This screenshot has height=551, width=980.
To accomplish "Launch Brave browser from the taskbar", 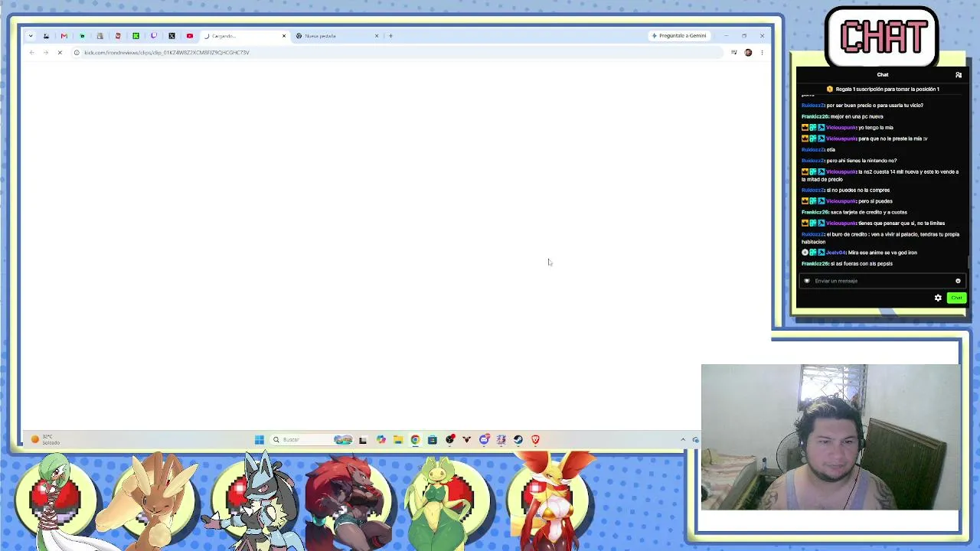I will click(536, 440).
